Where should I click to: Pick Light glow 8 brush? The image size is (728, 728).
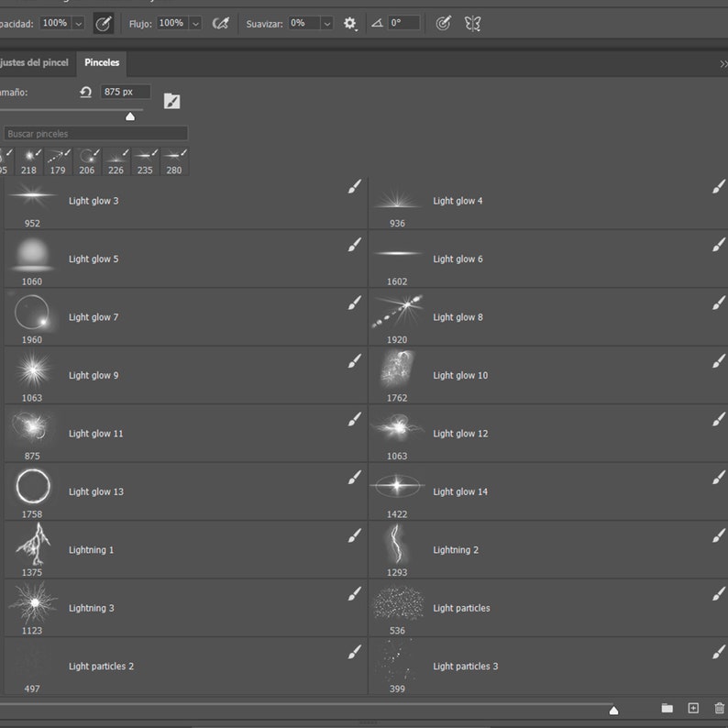point(548,317)
